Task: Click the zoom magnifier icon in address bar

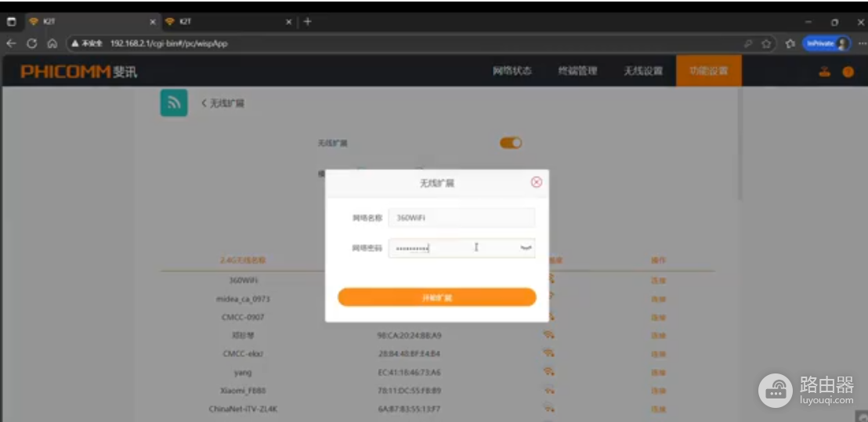Action: 748,43
